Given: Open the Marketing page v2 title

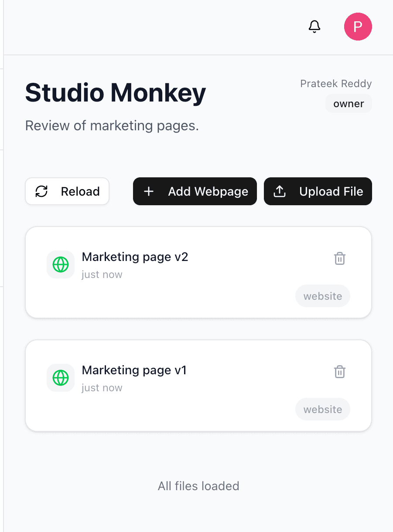Looking at the screenshot, I should (135, 257).
